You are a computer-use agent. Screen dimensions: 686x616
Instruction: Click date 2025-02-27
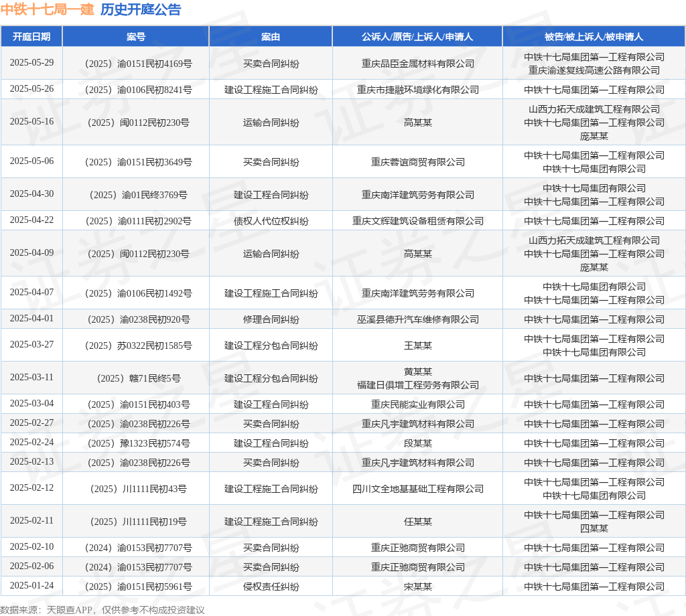tap(31, 422)
